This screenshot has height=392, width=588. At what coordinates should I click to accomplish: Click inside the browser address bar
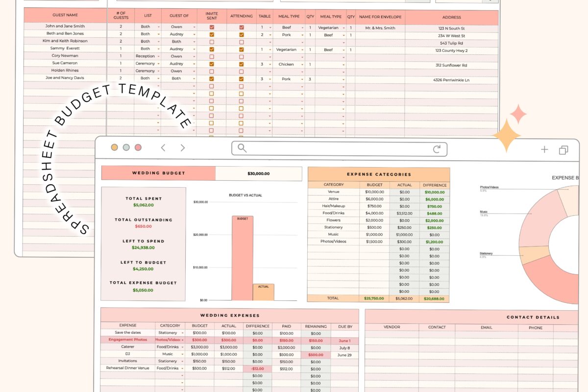click(x=338, y=149)
